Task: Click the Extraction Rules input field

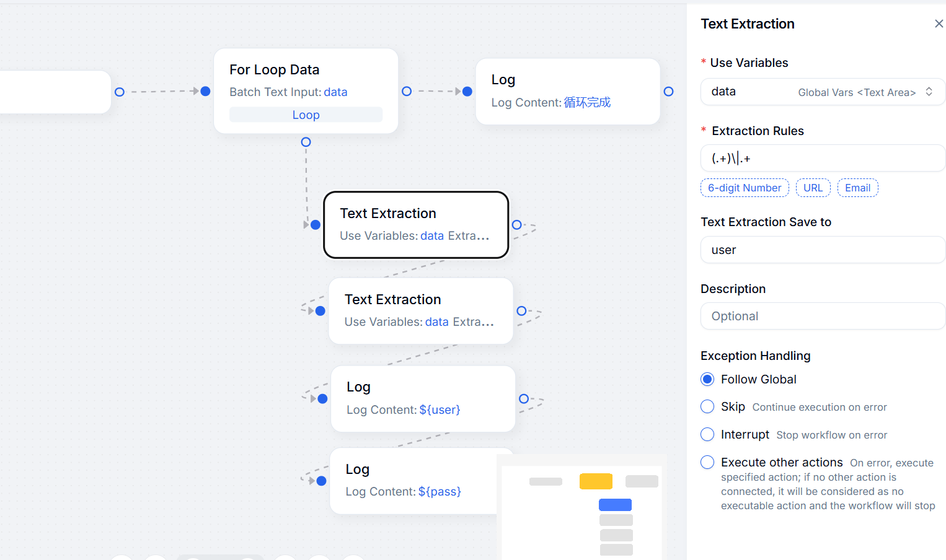Action: 822,158
